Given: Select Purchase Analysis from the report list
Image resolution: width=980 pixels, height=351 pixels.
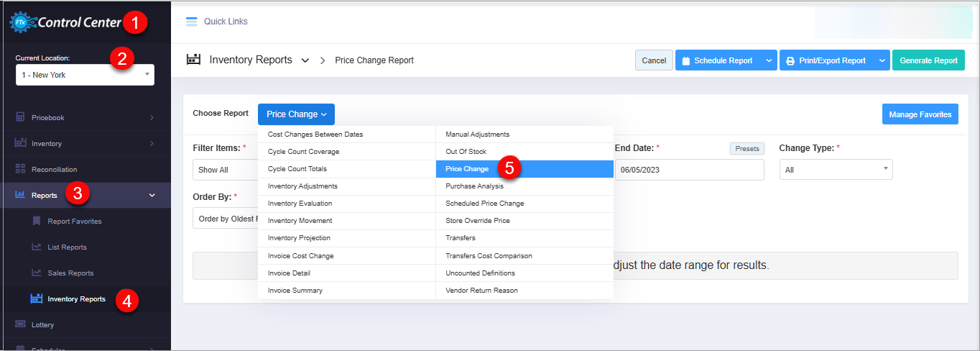Looking at the screenshot, I should pyautogui.click(x=474, y=186).
